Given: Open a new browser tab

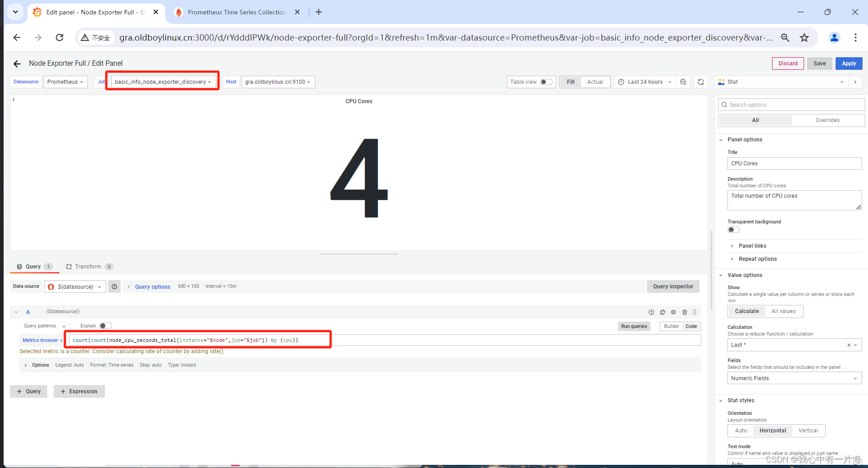Looking at the screenshot, I should 318,12.
